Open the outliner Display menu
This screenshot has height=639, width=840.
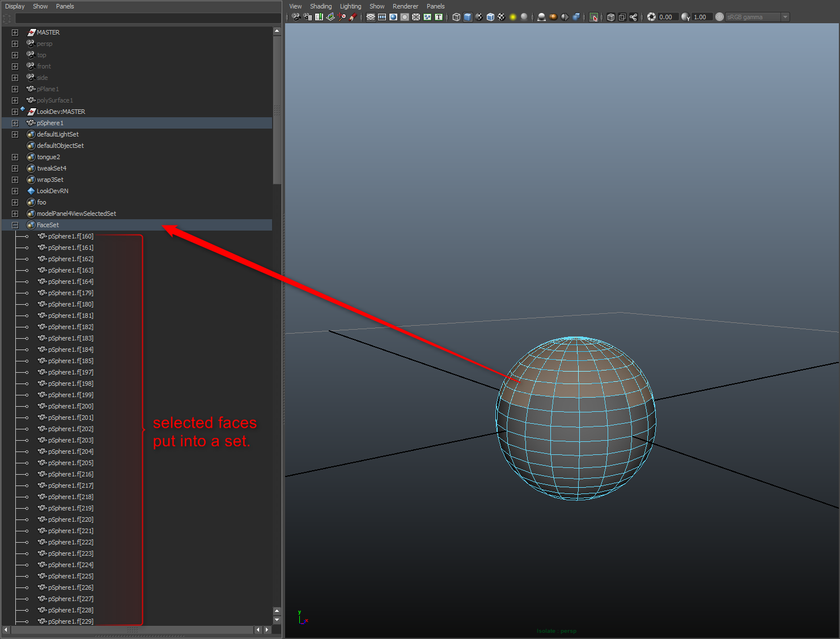click(15, 6)
